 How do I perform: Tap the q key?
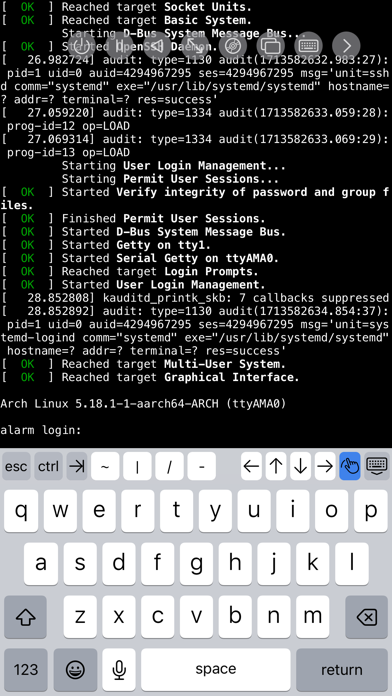click(21, 510)
